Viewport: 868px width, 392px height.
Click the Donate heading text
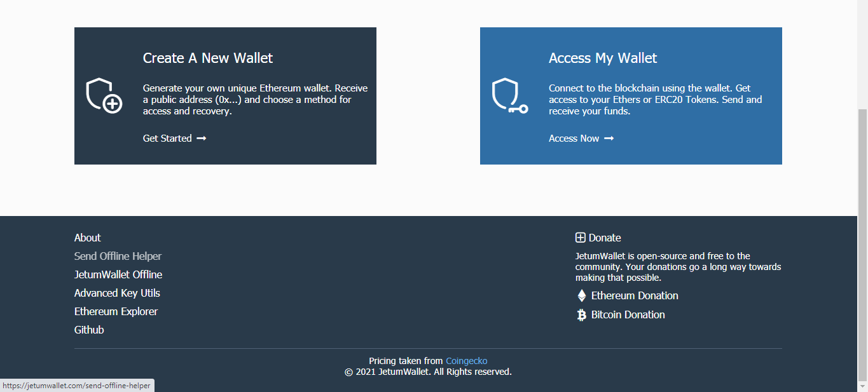pyautogui.click(x=605, y=238)
